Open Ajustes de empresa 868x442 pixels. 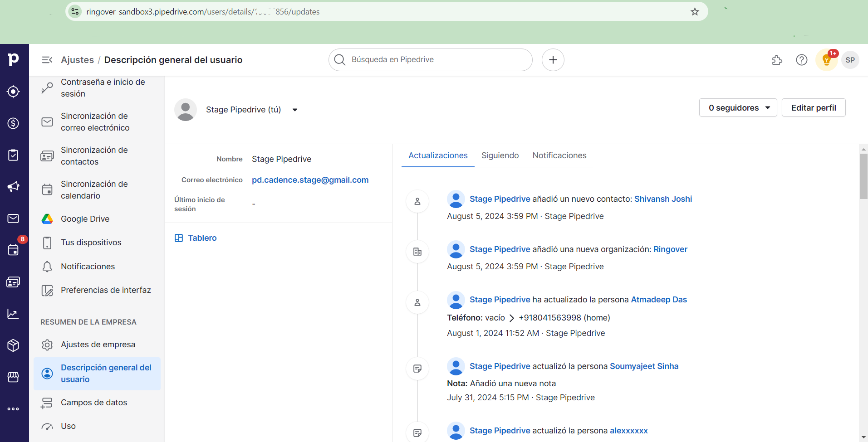click(97, 345)
